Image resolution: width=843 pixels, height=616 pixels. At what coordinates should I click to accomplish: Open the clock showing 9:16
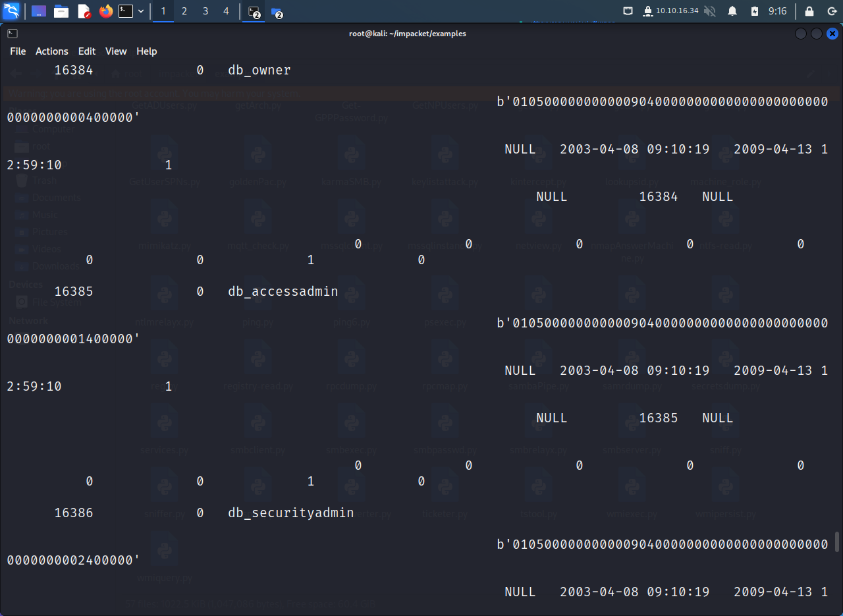(778, 11)
